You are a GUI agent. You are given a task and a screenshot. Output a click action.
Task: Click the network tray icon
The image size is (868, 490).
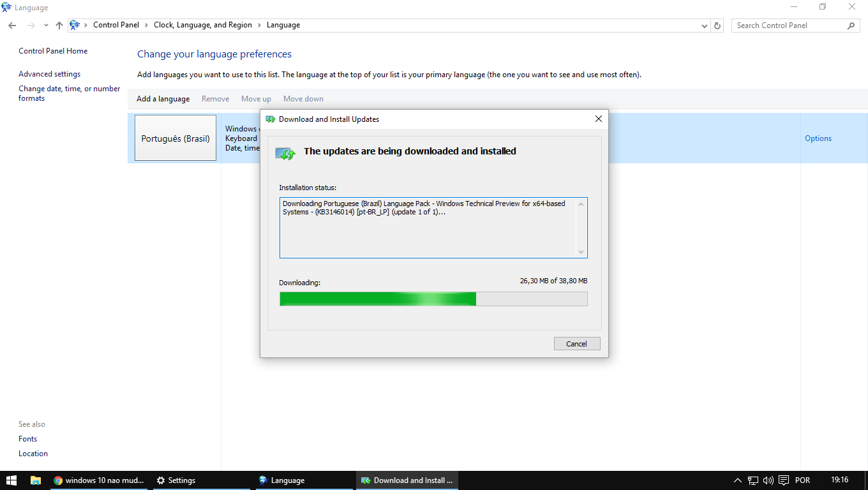coord(753,480)
